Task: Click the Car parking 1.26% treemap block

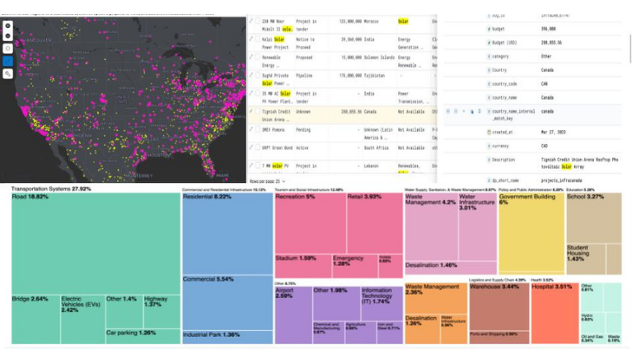Action: tap(143, 336)
